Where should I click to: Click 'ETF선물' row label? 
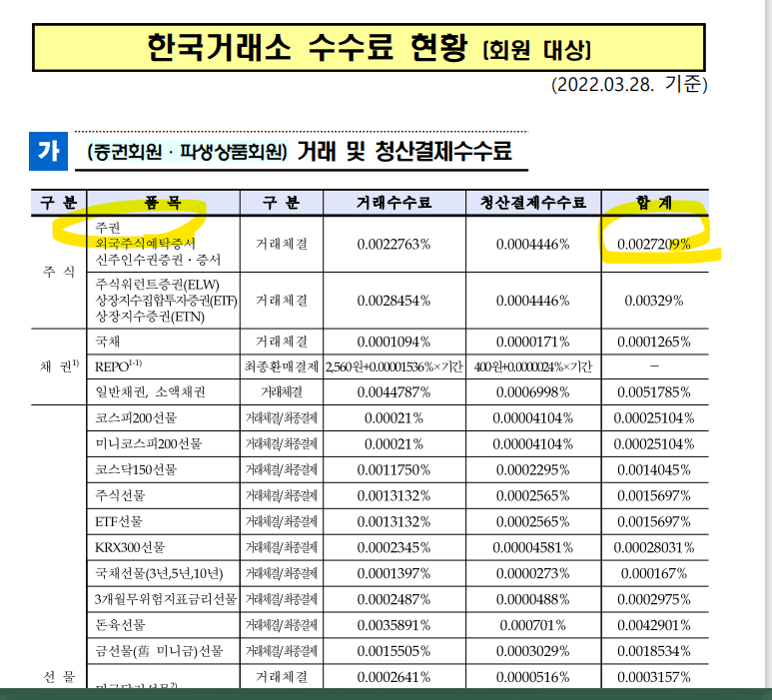tap(119, 521)
